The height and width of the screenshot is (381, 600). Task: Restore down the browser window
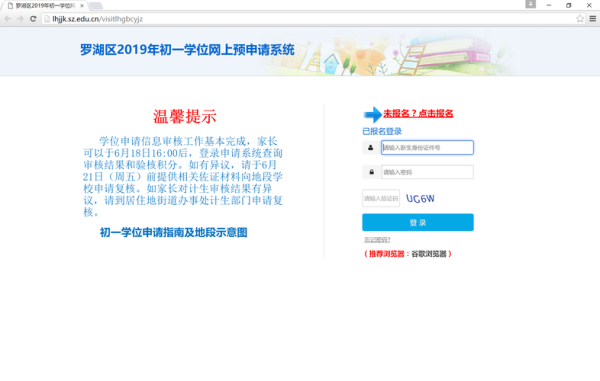569,5
